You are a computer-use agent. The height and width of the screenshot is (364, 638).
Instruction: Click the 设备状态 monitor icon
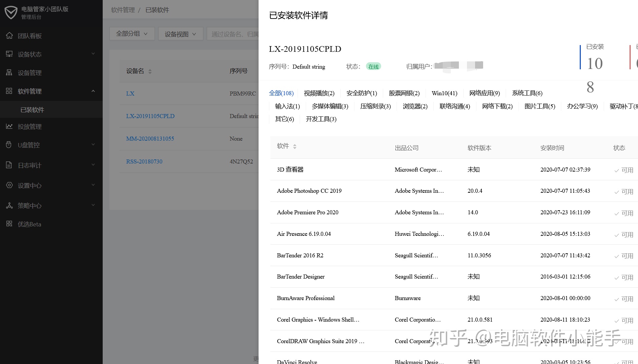pos(9,54)
